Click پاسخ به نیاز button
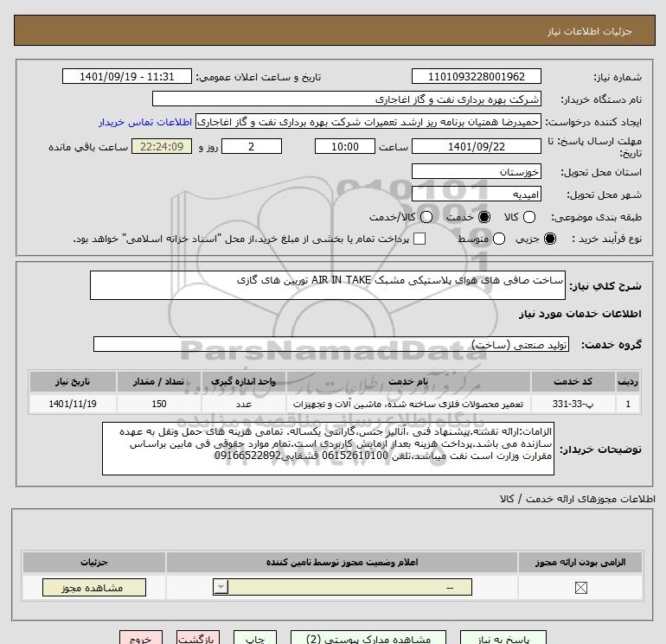Screen dimensions: 666x644 (503, 638)
